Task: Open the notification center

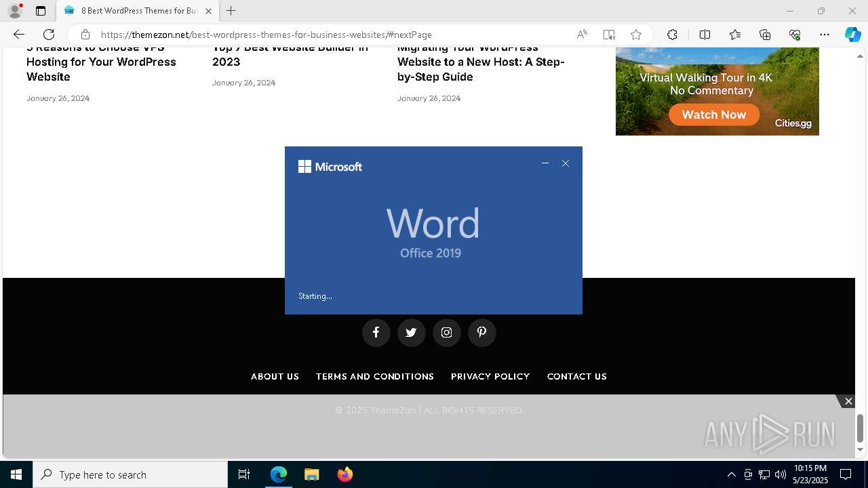Action: [x=846, y=474]
